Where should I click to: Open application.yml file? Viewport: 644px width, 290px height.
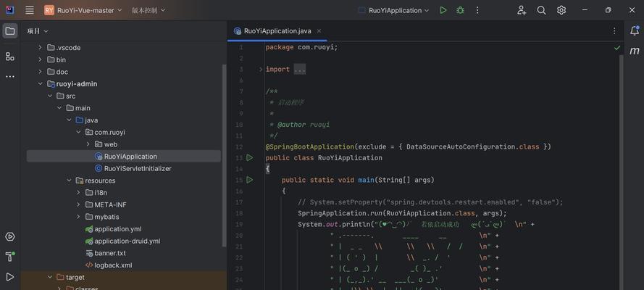(113, 229)
